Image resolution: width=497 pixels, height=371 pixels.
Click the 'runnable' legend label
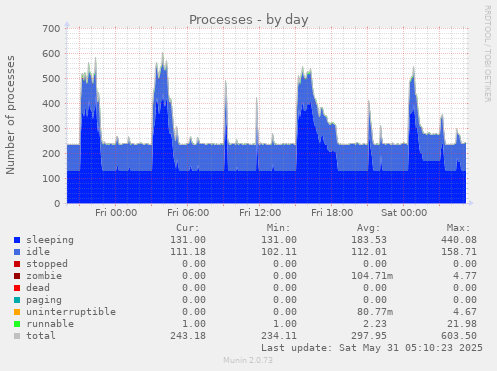[x=50, y=324]
